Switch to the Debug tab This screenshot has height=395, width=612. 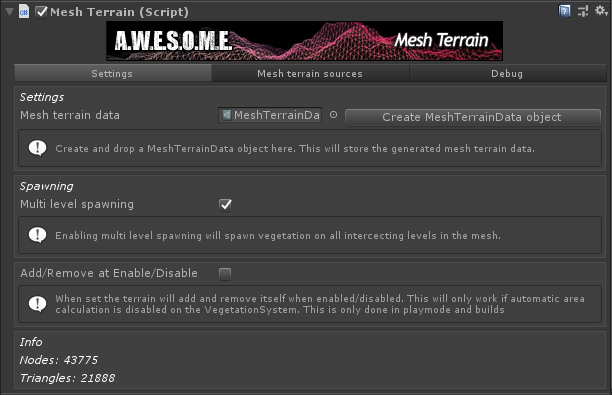507,73
